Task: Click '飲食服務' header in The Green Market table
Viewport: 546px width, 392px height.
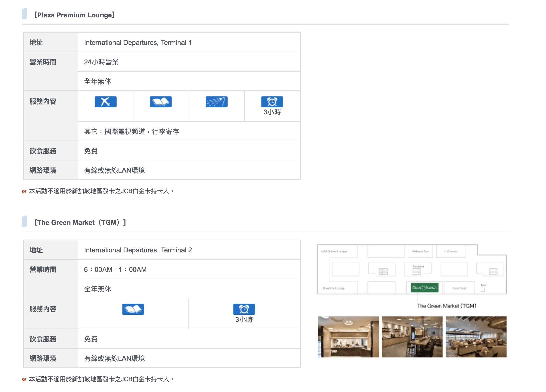Action: coord(43,339)
